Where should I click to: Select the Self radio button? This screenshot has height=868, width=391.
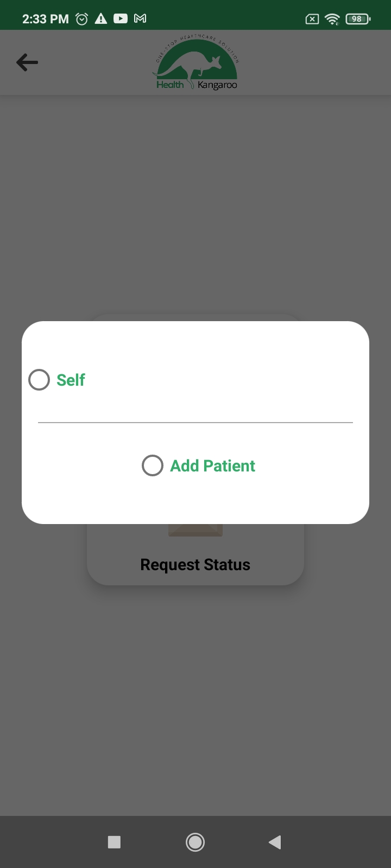coord(39,380)
